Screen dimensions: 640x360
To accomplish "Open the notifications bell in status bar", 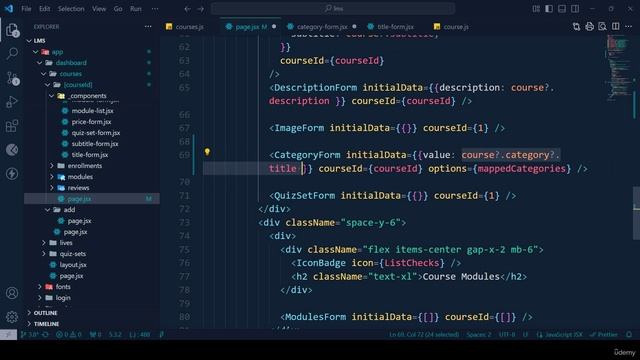I will pyautogui.click(x=629, y=334).
